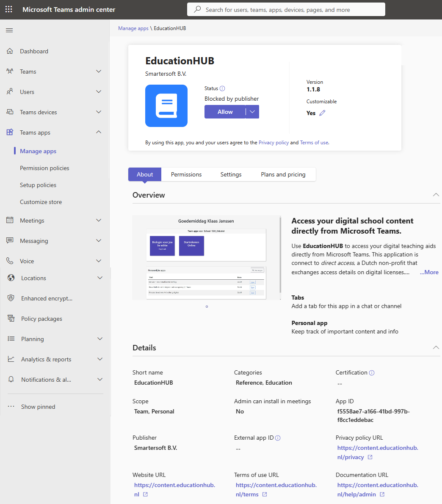Expand the Messaging section chevron
Viewport: 442px width, 504px height.
pyautogui.click(x=99, y=240)
